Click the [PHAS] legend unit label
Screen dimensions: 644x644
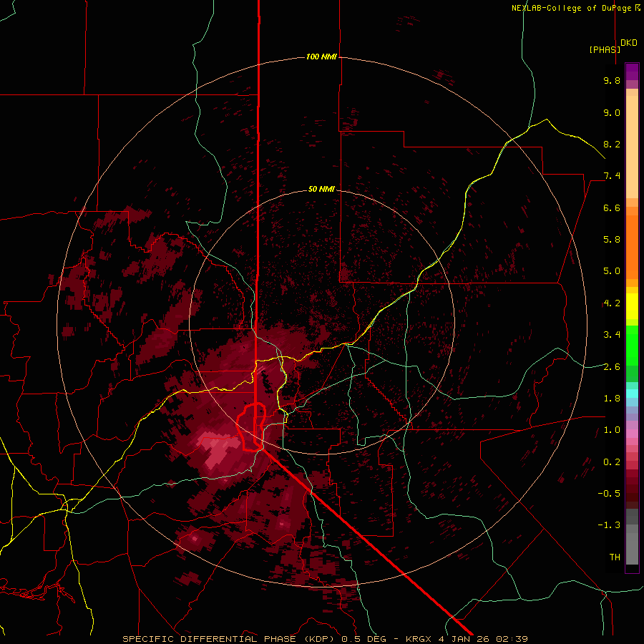(605, 49)
